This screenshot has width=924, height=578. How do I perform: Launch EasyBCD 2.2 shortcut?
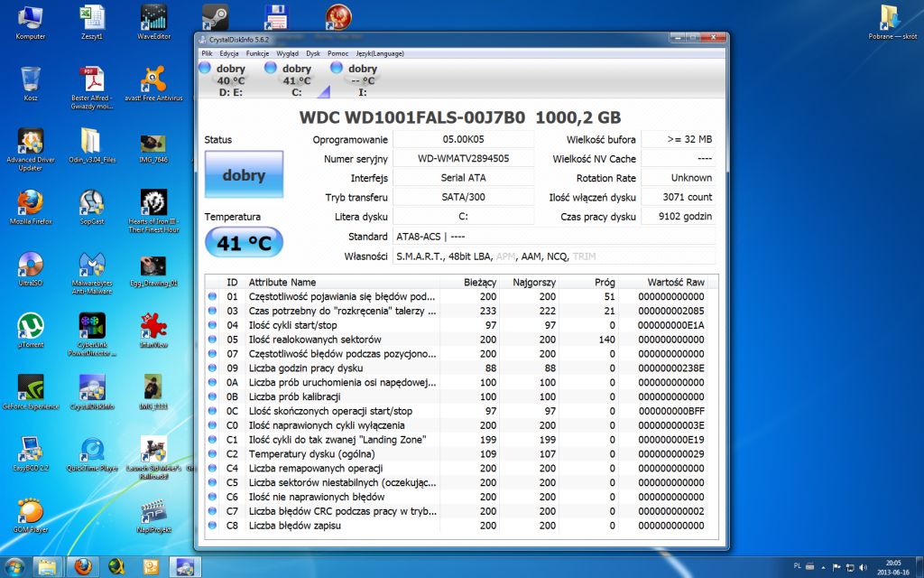tap(30, 454)
